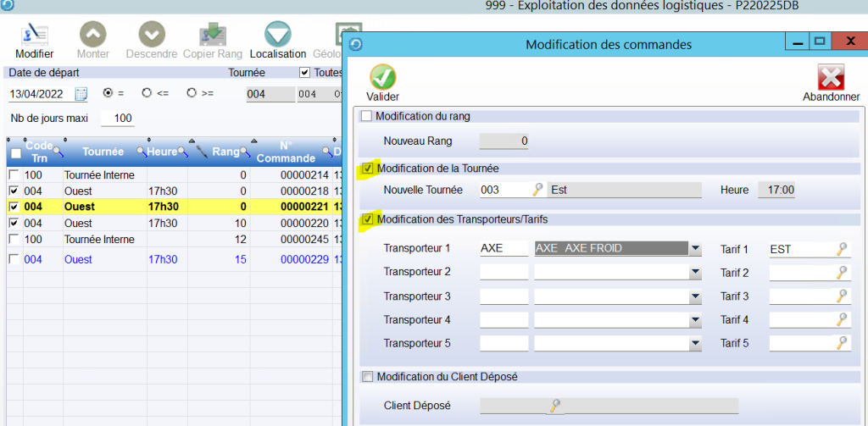Click the Copier Rang toolbar icon
868x426 pixels.
coord(212,35)
